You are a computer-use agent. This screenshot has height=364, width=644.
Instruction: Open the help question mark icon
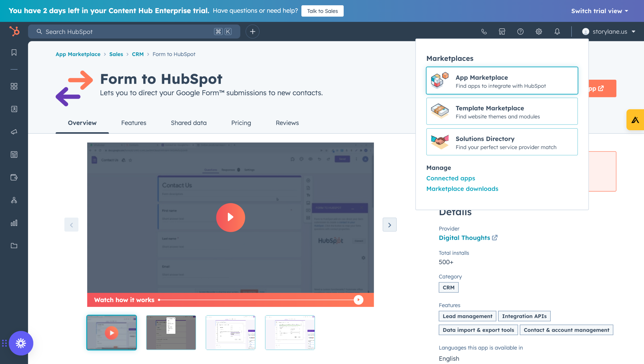point(520,31)
